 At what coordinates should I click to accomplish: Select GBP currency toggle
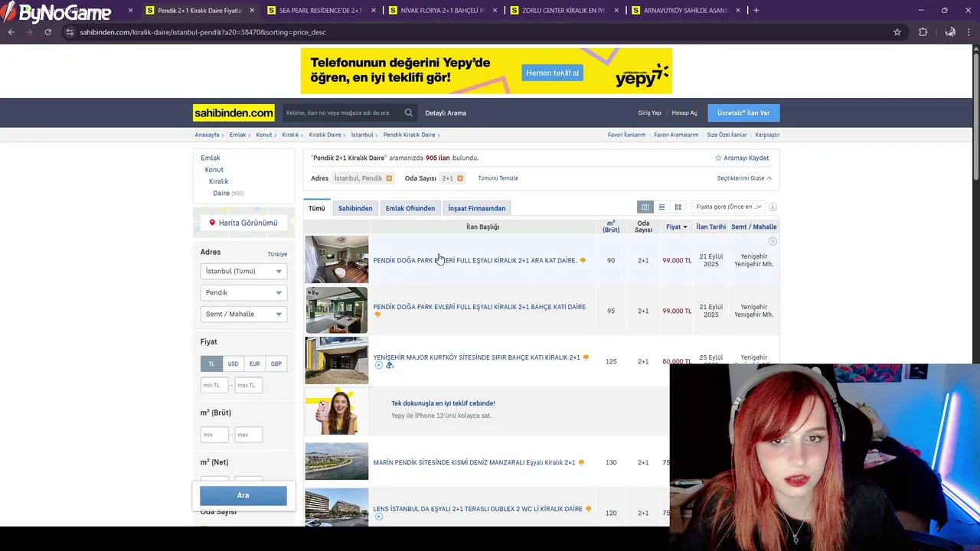pos(276,364)
